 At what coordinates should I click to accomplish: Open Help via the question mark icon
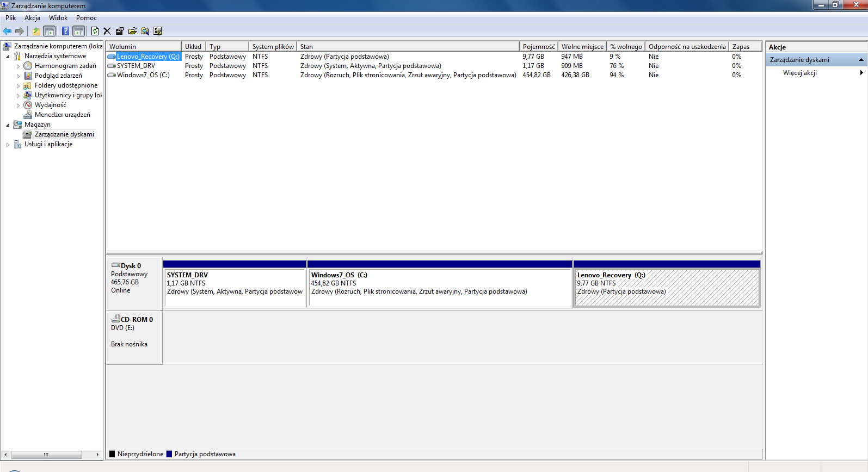point(65,32)
